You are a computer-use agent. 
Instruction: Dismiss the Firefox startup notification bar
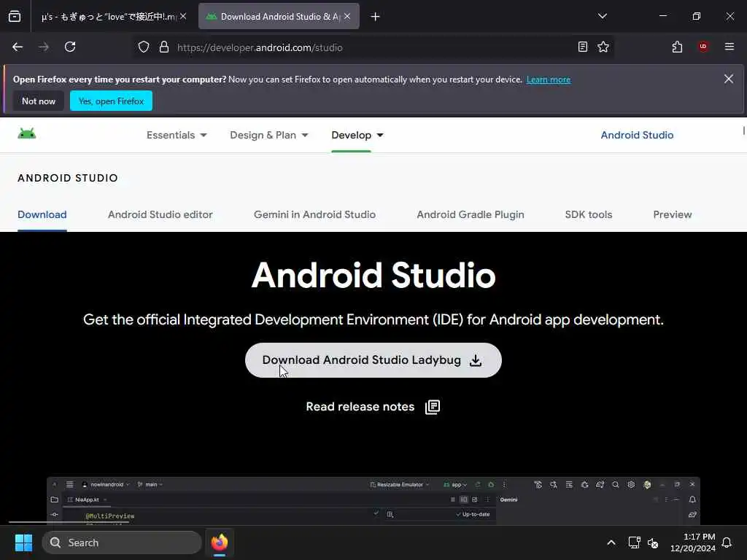pyautogui.click(x=729, y=79)
